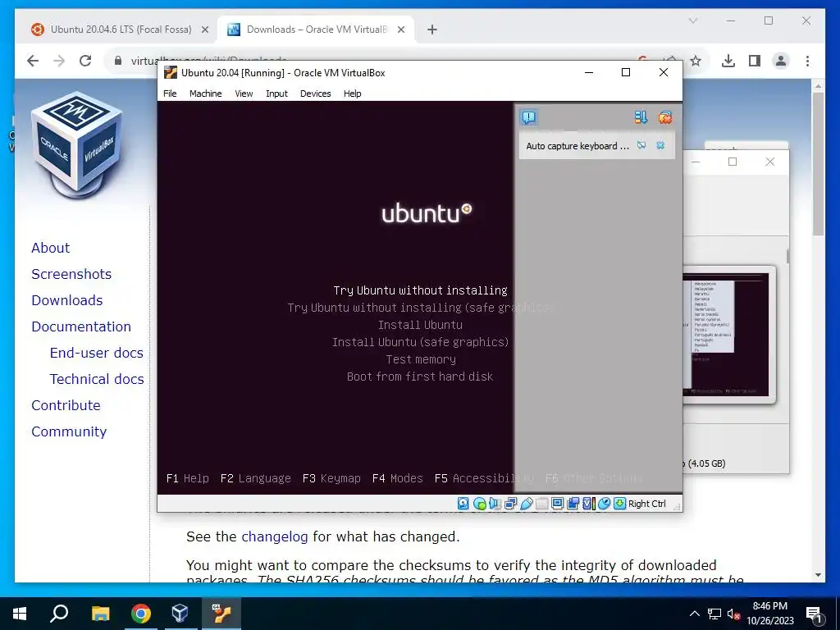Select the Install Ubuntu boot option
This screenshot has width=840, height=630.
pyautogui.click(x=420, y=325)
